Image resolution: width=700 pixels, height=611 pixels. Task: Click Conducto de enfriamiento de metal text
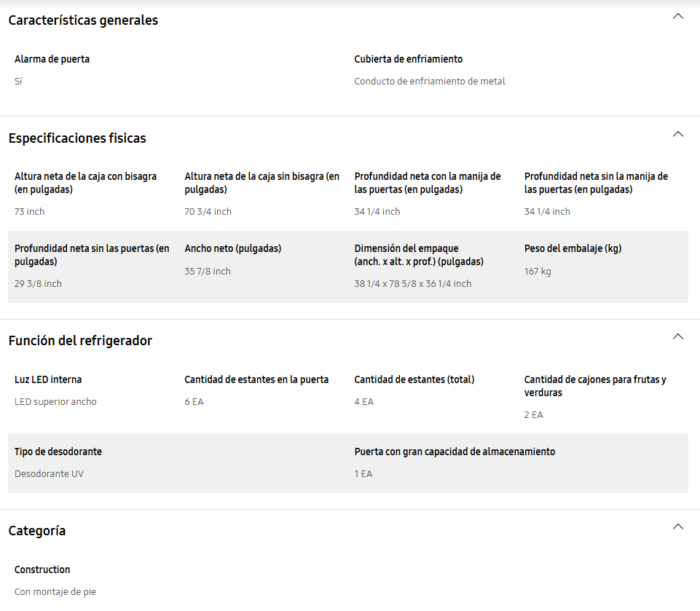[430, 82]
